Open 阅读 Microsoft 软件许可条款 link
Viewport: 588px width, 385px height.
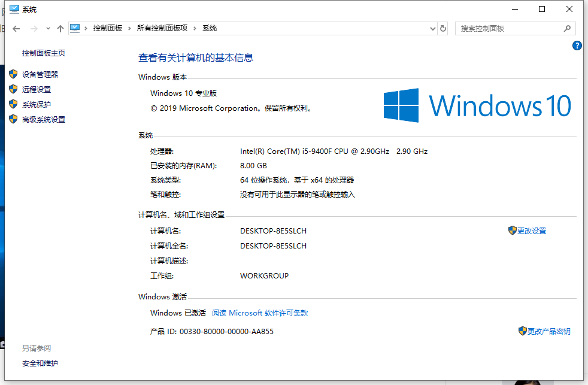point(260,313)
